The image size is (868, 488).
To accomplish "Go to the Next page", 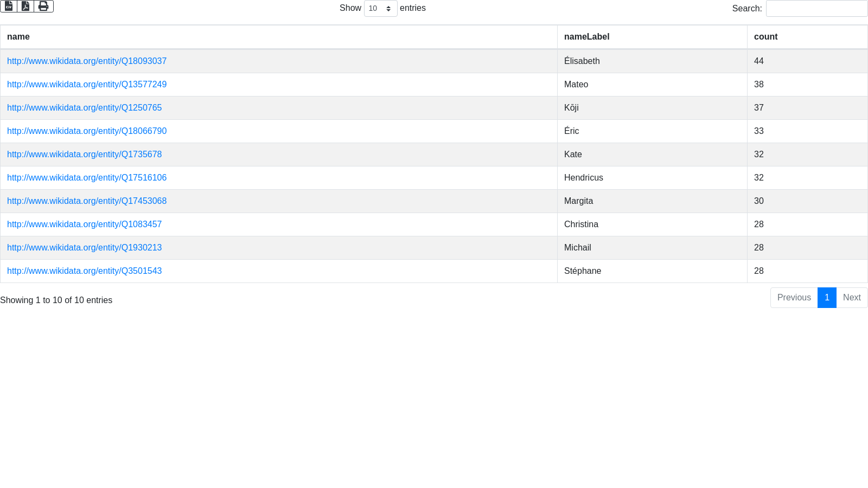I will pyautogui.click(x=852, y=298).
